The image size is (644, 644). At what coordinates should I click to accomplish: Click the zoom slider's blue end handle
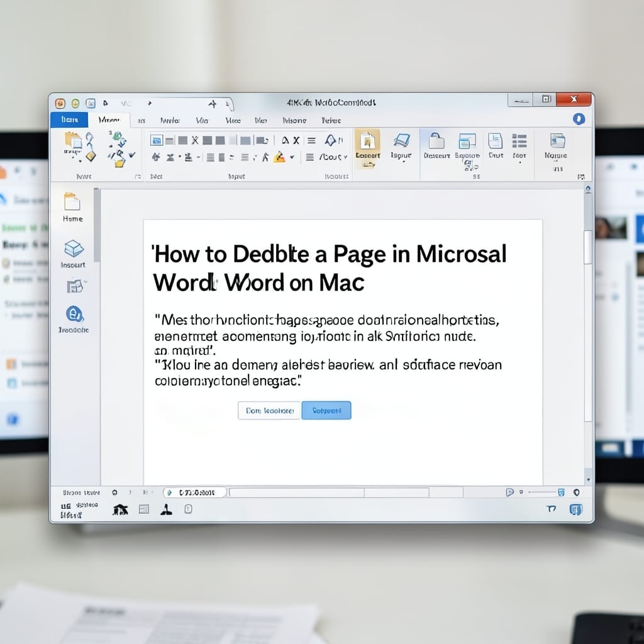coord(562,492)
